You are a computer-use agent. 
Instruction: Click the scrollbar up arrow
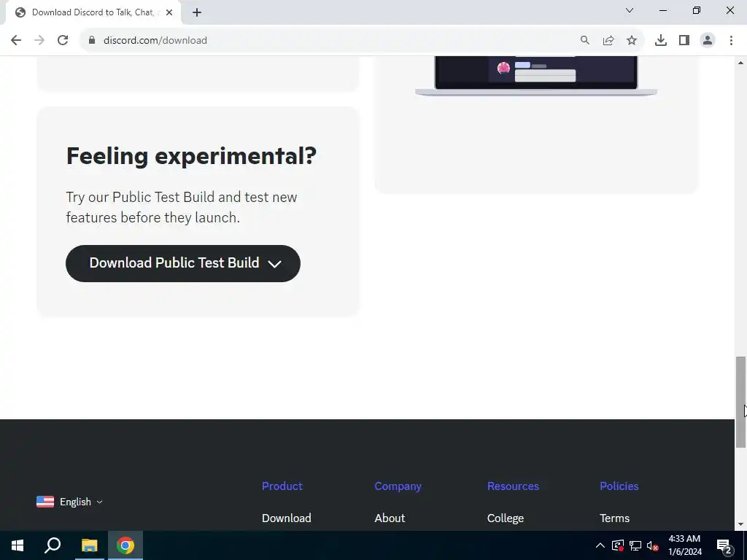(x=740, y=63)
